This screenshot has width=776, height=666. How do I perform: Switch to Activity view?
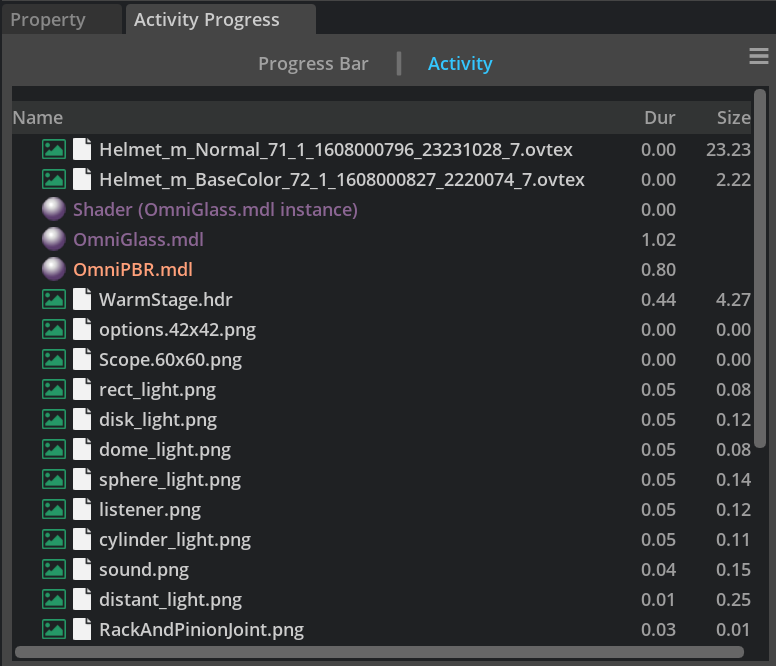(x=460, y=64)
